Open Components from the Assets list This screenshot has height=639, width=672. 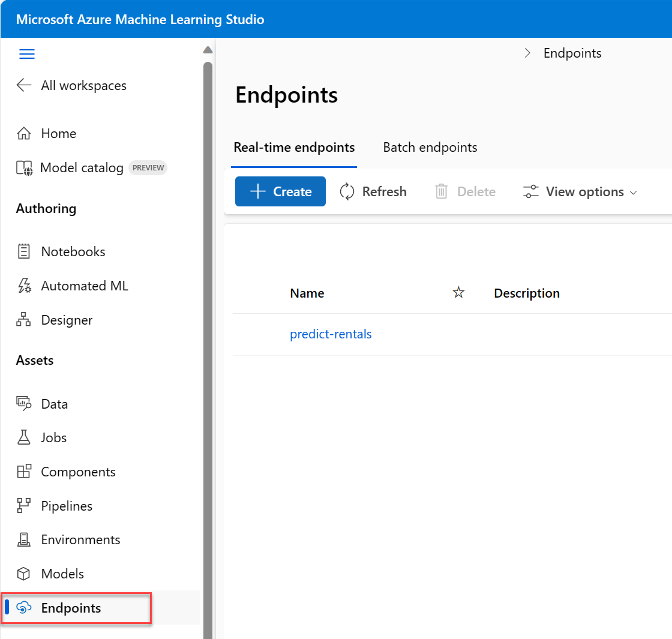(x=77, y=472)
